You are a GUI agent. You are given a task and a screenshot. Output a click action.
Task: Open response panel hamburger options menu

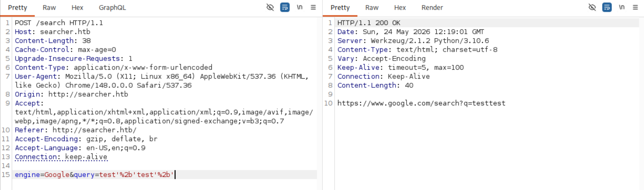click(x=635, y=8)
